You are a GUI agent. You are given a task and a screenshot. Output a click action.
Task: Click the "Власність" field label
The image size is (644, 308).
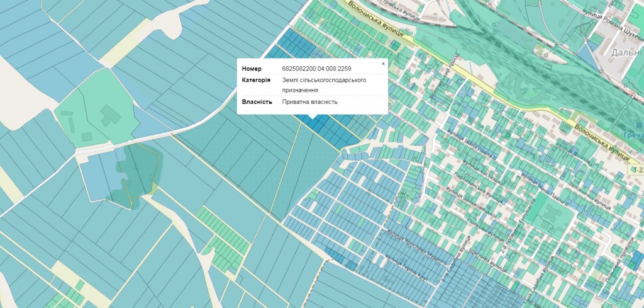pos(257,101)
